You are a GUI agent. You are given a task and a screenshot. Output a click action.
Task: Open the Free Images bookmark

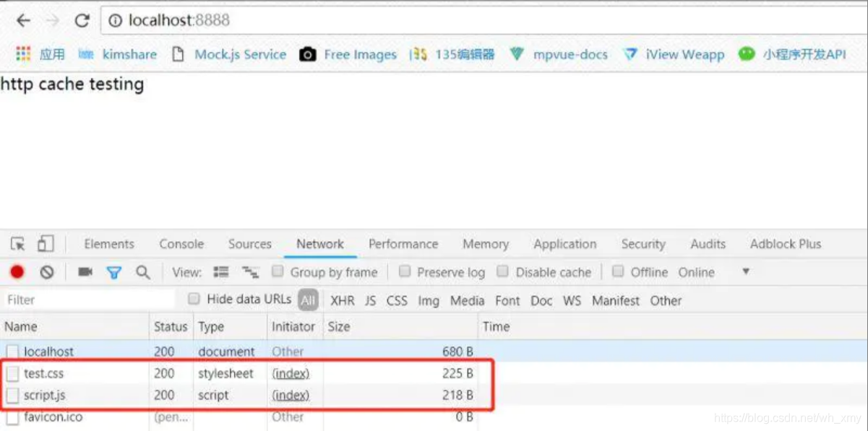pyautogui.click(x=348, y=54)
